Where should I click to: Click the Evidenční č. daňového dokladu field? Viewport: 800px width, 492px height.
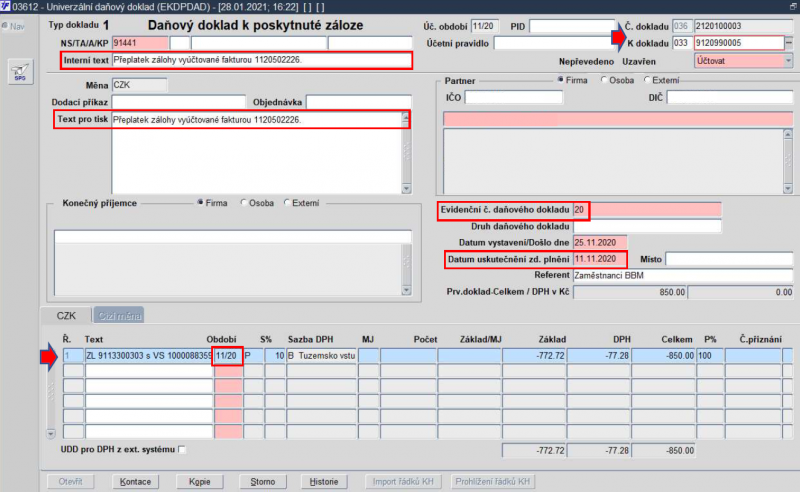tap(647, 210)
